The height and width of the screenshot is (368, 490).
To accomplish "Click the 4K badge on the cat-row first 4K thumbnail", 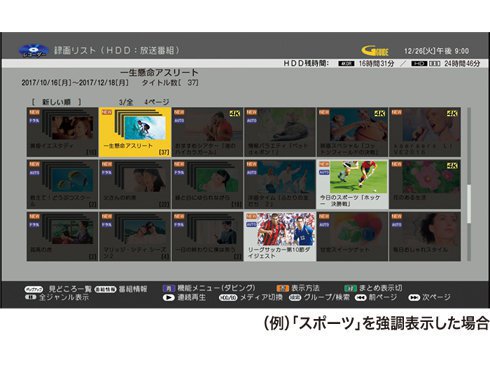I will click(x=235, y=114).
